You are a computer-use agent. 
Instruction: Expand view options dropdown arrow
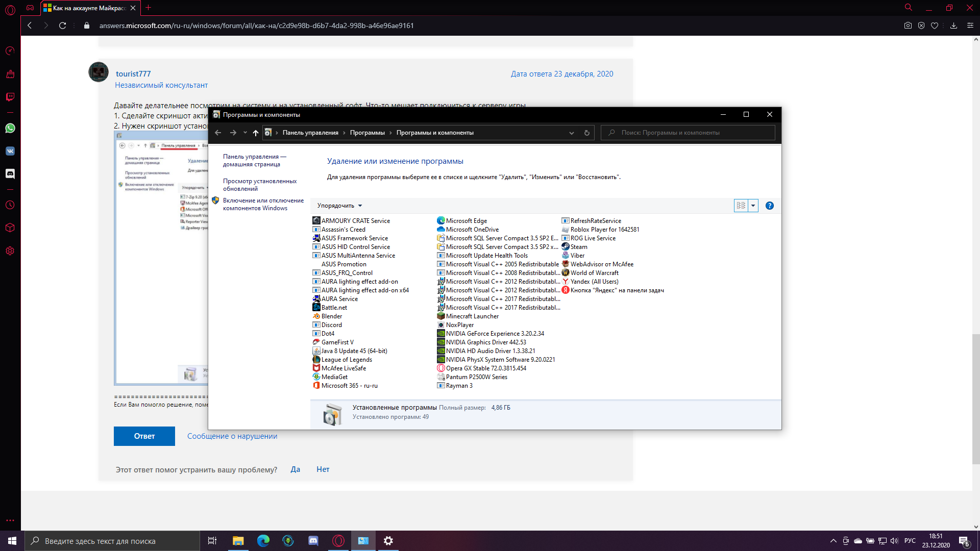point(753,206)
